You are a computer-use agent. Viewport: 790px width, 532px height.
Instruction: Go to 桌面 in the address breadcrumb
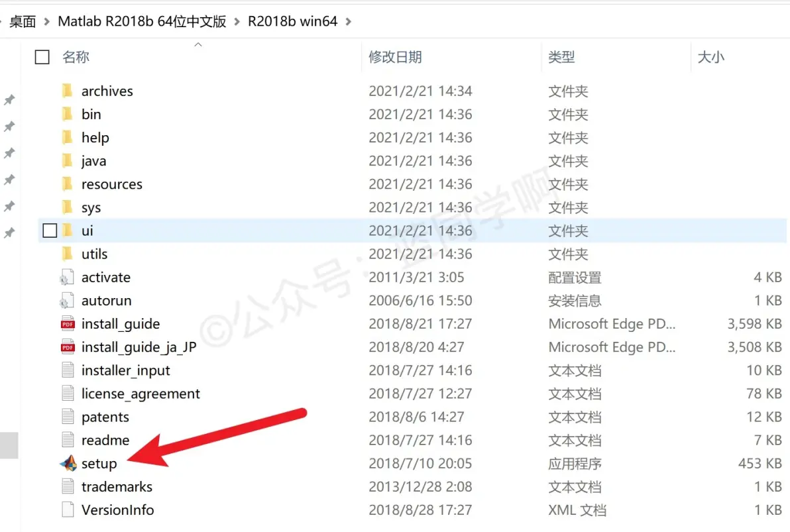[x=23, y=21]
